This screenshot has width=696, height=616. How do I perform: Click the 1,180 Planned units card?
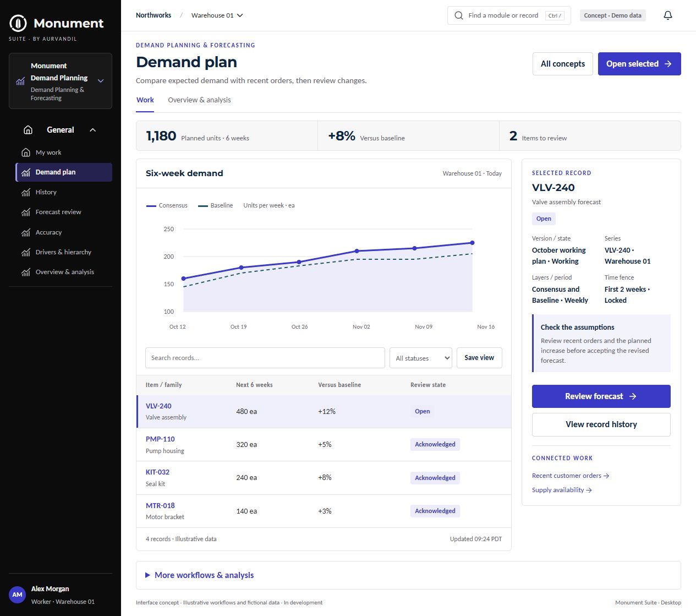(227, 136)
